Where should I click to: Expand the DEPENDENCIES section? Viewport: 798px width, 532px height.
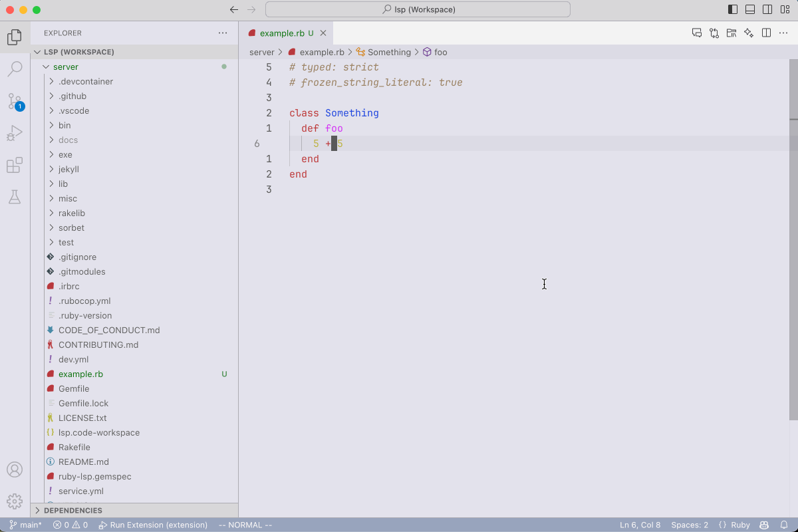[x=134, y=511]
